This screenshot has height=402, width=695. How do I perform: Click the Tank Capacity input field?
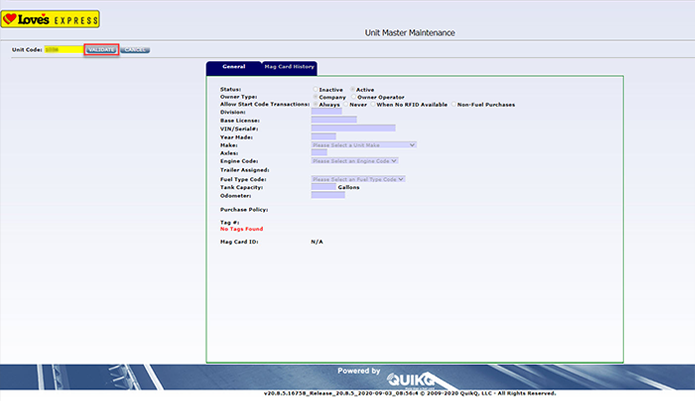(x=324, y=187)
